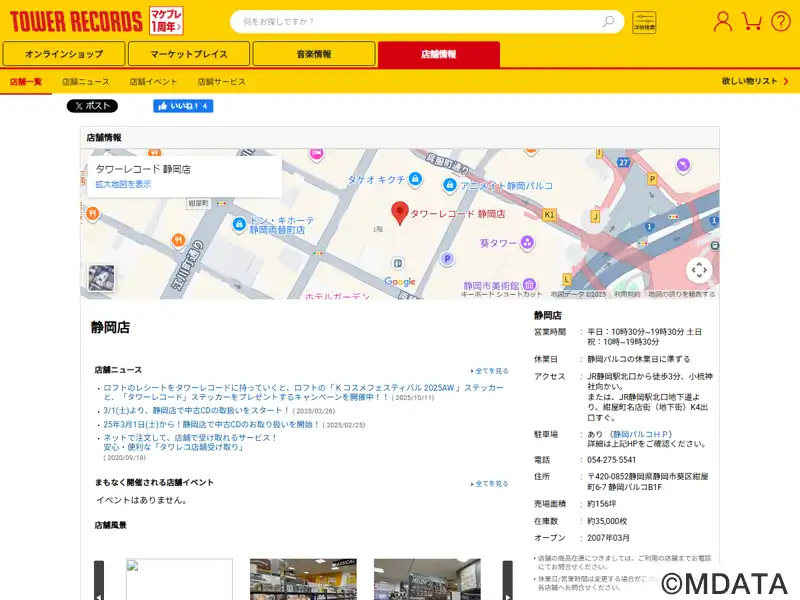Click the phone number 054-275-5541
The width and height of the screenshot is (800, 600).
611,460
